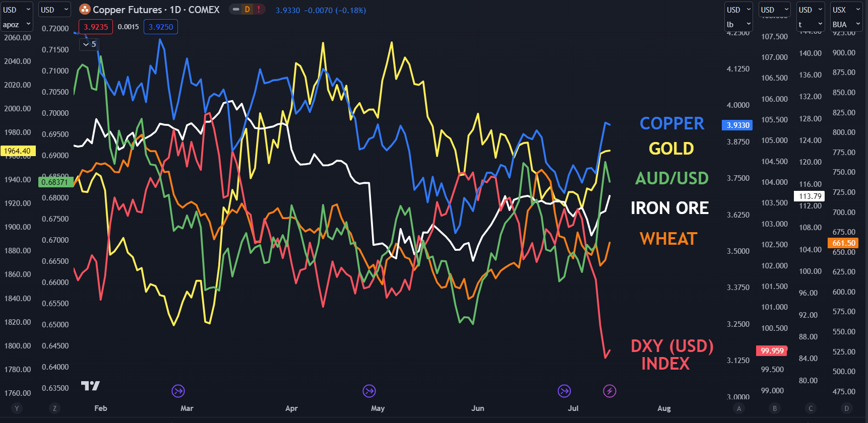
Task: Open USD dropdown above the 107.500 scale
Action: pyautogui.click(x=775, y=10)
